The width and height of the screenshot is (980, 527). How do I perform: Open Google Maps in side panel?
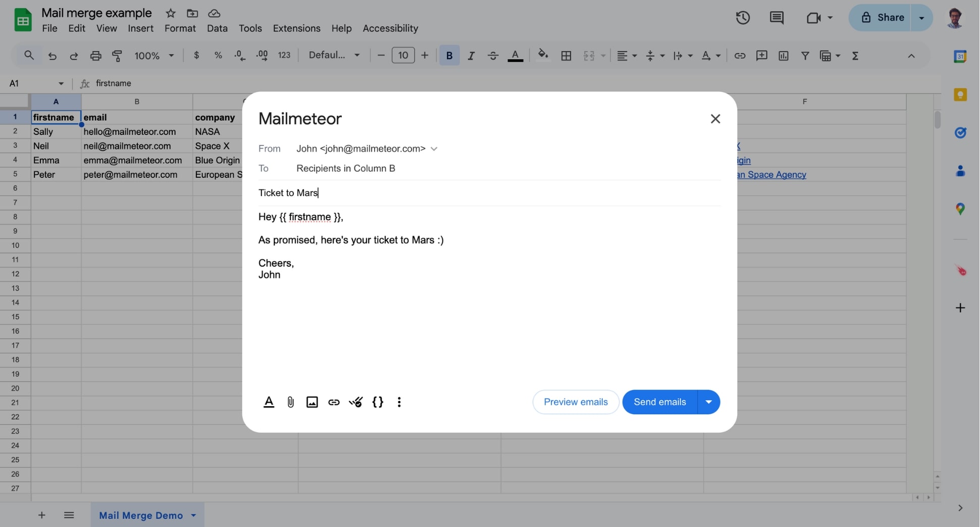[960, 209]
